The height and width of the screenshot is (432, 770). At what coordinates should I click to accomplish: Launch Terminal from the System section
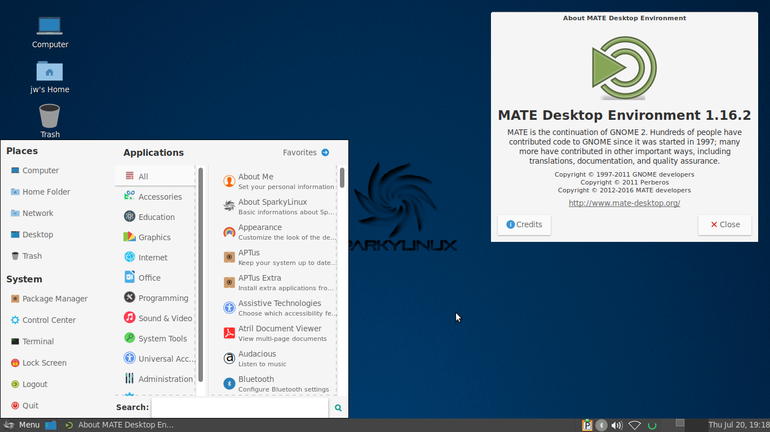click(x=32, y=341)
